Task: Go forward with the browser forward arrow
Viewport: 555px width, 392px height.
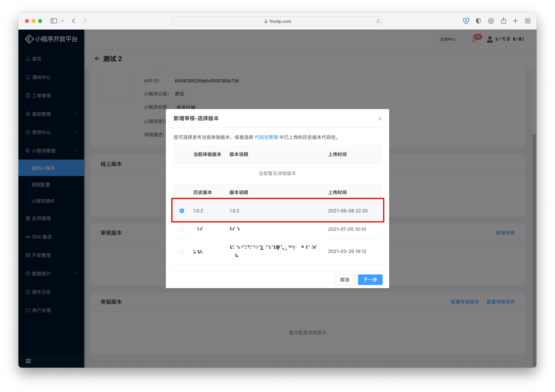Action: pos(85,21)
